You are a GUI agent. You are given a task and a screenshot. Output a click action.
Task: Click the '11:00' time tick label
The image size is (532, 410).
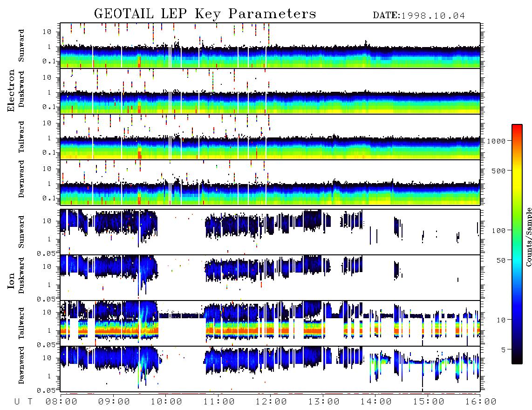[x=219, y=402]
